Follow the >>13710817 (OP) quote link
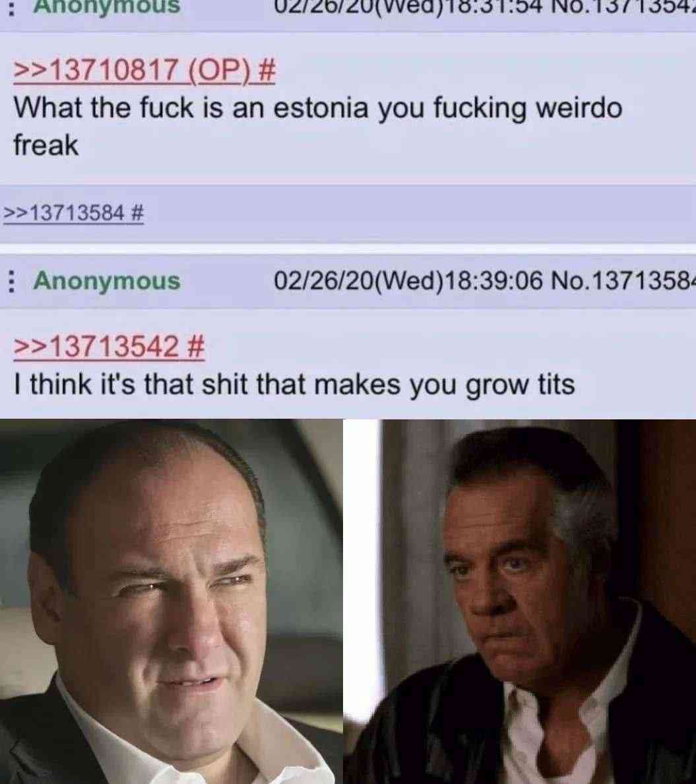 point(131,70)
